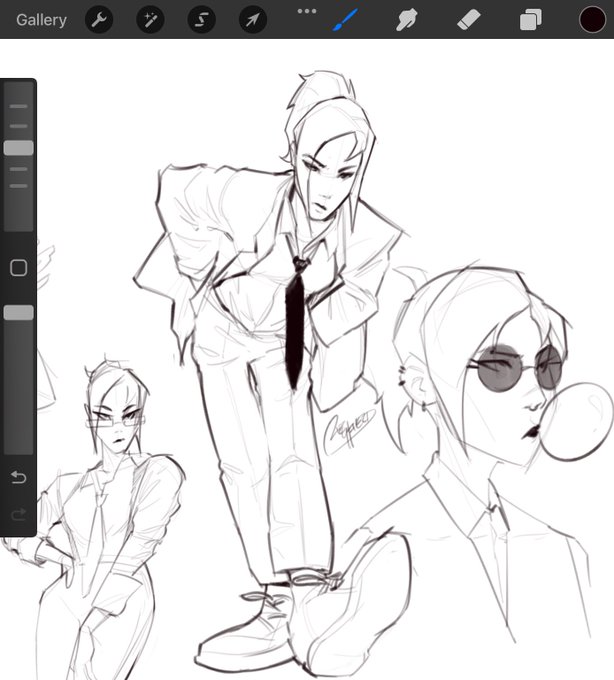Select the Brush tool
This screenshot has width=614, height=680.
pyautogui.click(x=345, y=20)
